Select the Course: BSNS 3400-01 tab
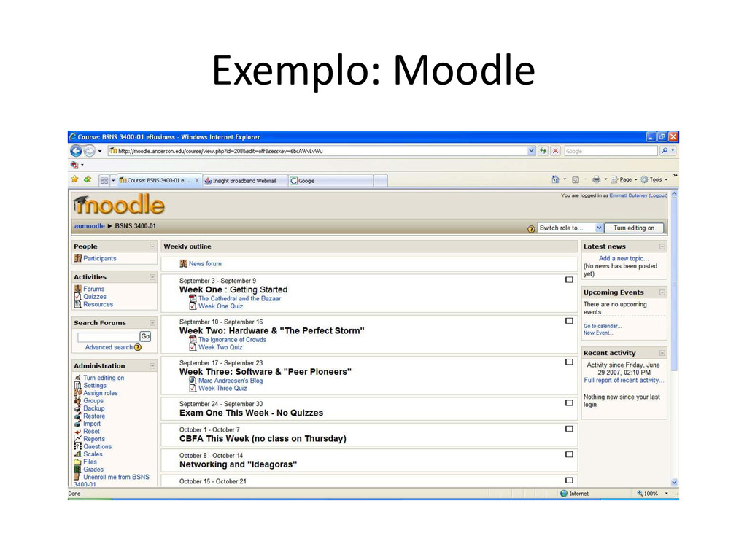The image size is (747, 560). tap(159, 180)
